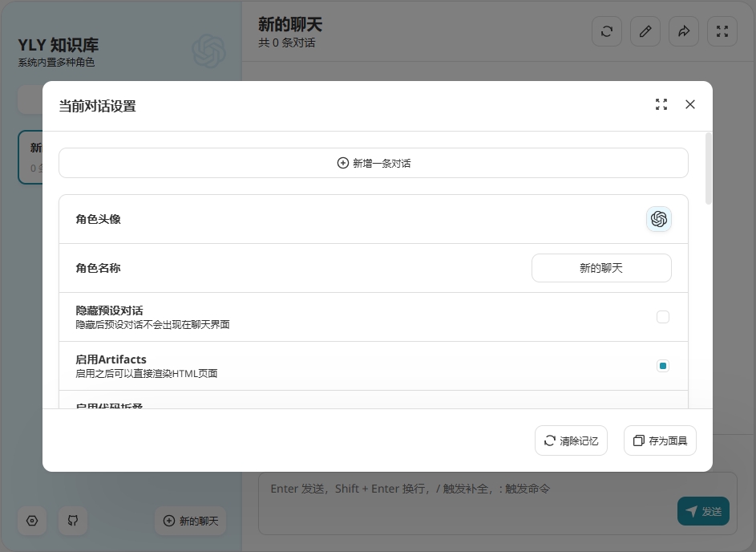Click the 新增一条对话 button

click(374, 163)
